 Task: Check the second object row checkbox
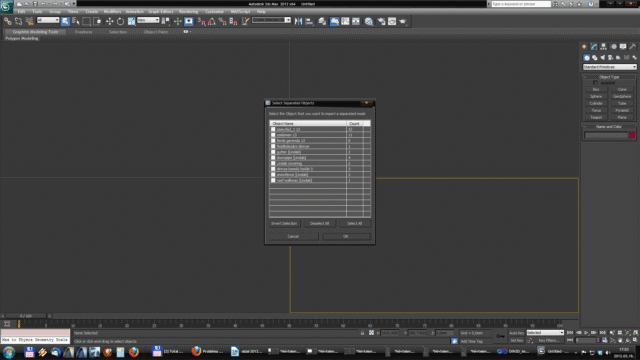tap(273, 135)
